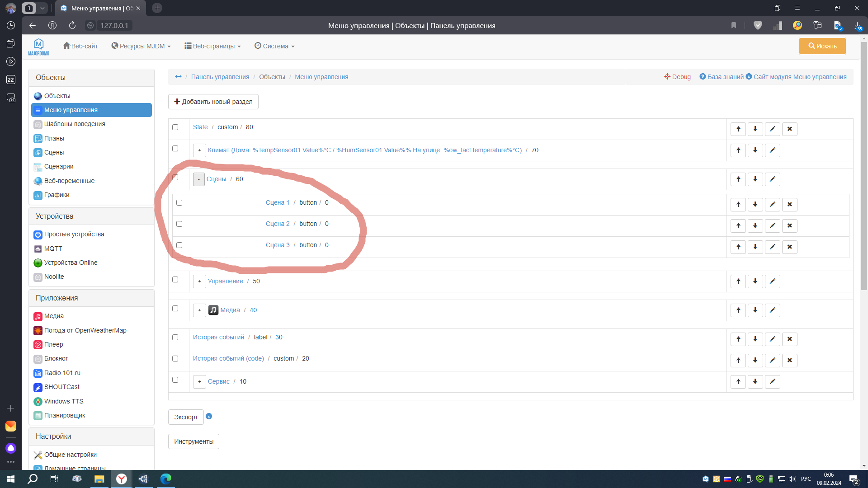Move Сцена 2 down
The width and height of the screenshot is (868, 488).
pyautogui.click(x=755, y=226)
